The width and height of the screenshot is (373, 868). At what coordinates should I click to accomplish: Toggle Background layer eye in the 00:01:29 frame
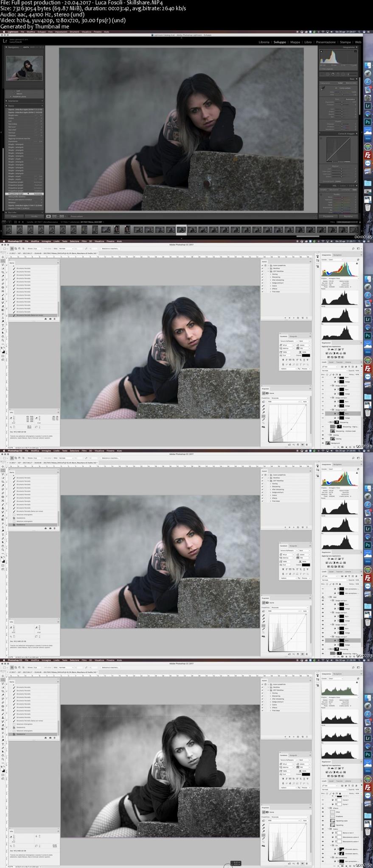coord(323,443)
